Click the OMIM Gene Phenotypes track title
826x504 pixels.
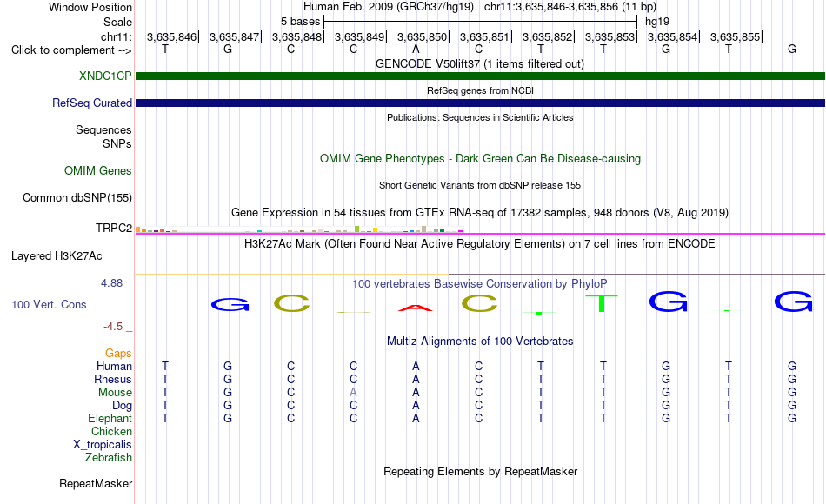pos(480,158)
